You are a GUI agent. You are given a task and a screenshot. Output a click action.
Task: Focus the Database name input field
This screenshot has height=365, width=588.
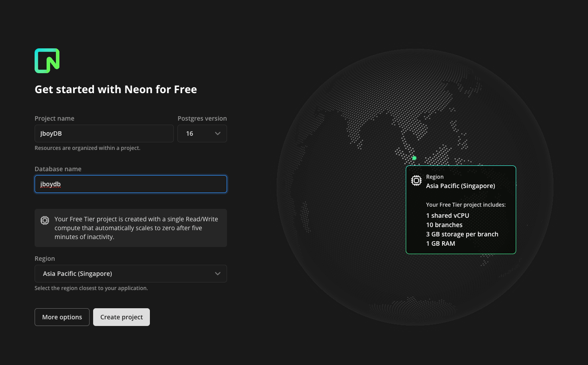pos(131,184)
